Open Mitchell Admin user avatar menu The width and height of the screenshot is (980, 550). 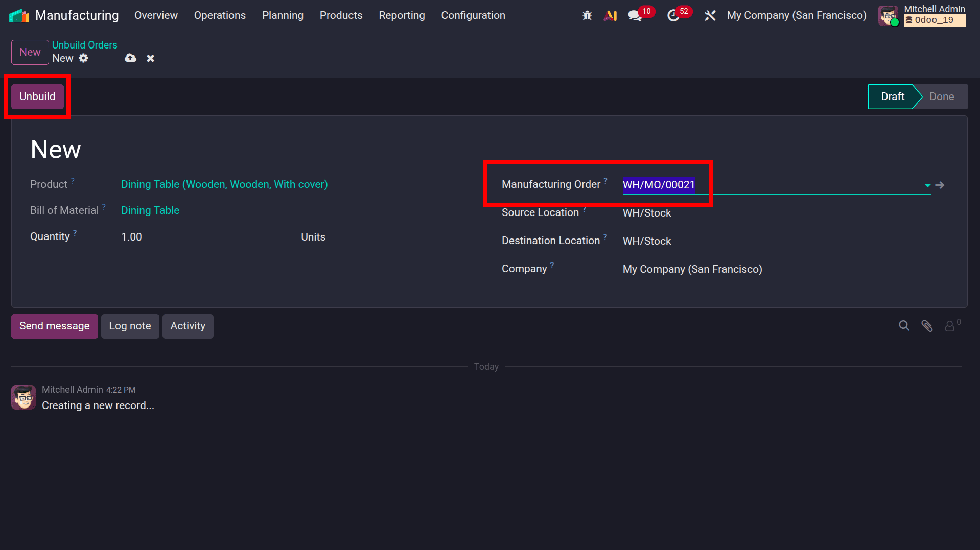[x=888, y=15]
